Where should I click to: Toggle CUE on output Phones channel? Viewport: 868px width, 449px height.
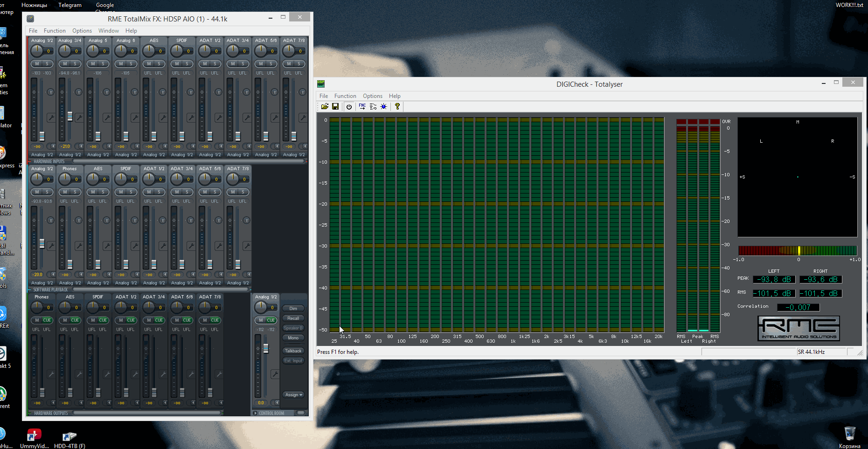47,320
